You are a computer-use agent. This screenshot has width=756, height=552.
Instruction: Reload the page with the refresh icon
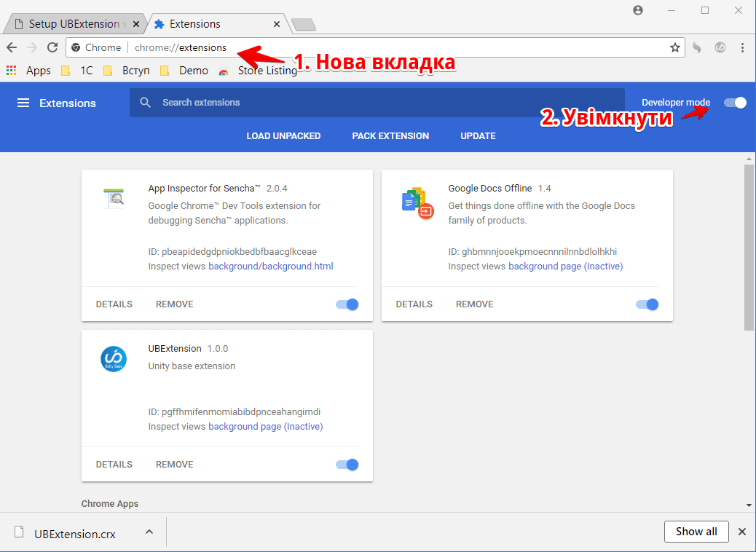point(52,47)
